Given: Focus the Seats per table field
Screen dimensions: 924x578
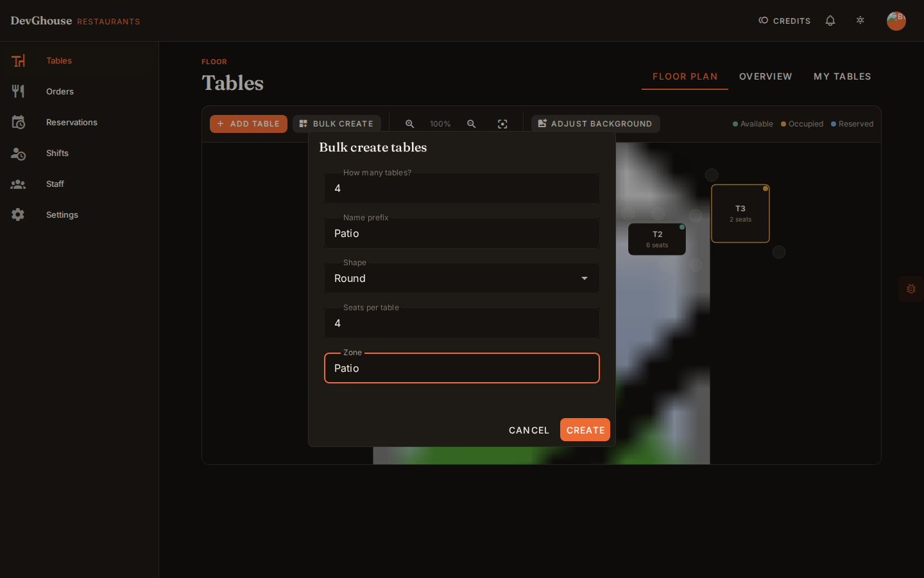Looking at the screenshot, I should click(462, 323).
